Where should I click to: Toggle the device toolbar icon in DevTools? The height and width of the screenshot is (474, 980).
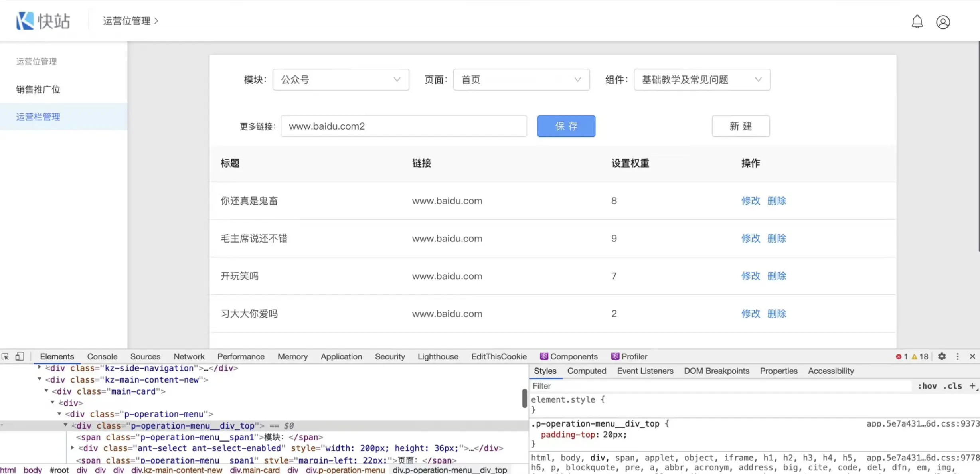click(20, 356)
